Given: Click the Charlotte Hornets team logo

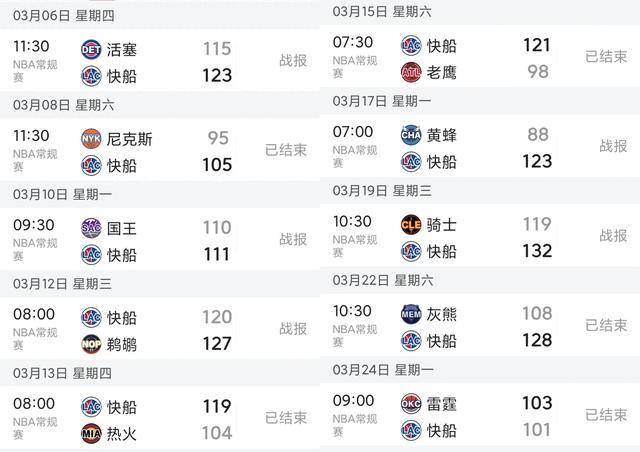Looking at the screenshot, I should point(410,135).
